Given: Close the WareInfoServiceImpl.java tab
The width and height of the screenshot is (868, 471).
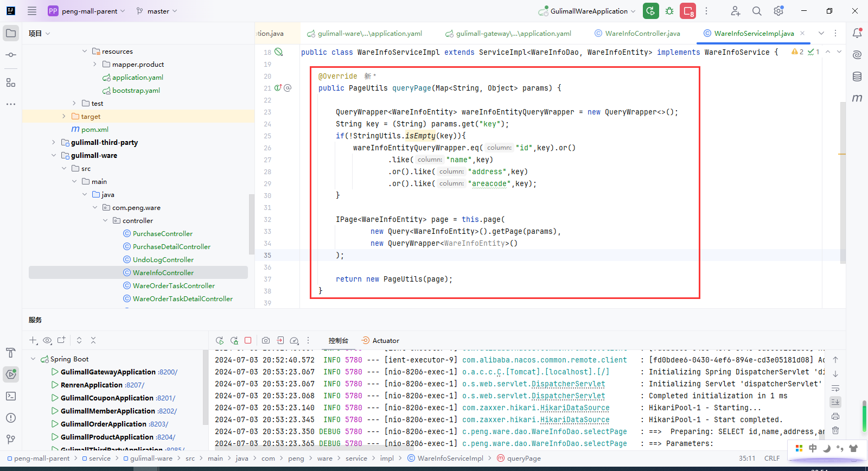Looking at the screenshot, I should [802, 33].
